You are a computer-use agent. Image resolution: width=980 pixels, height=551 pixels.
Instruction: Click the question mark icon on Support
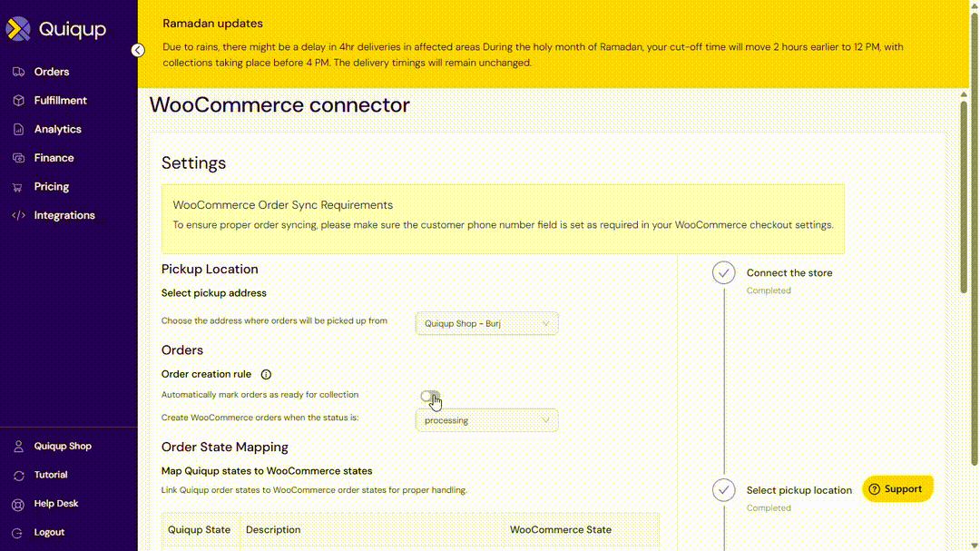coord(875,489)
